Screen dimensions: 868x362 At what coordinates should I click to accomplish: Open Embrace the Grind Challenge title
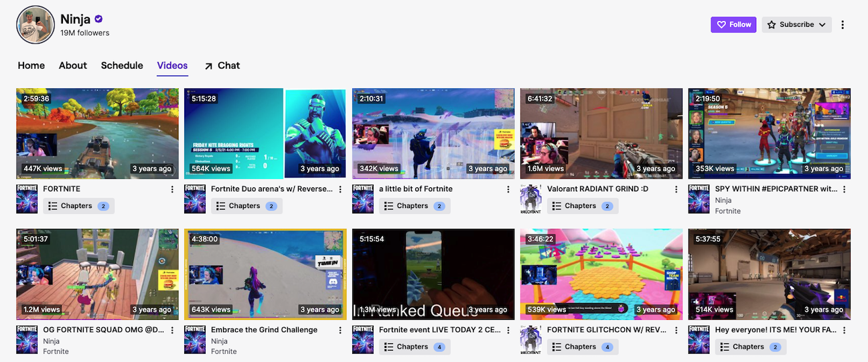click(x=264, y=330)
